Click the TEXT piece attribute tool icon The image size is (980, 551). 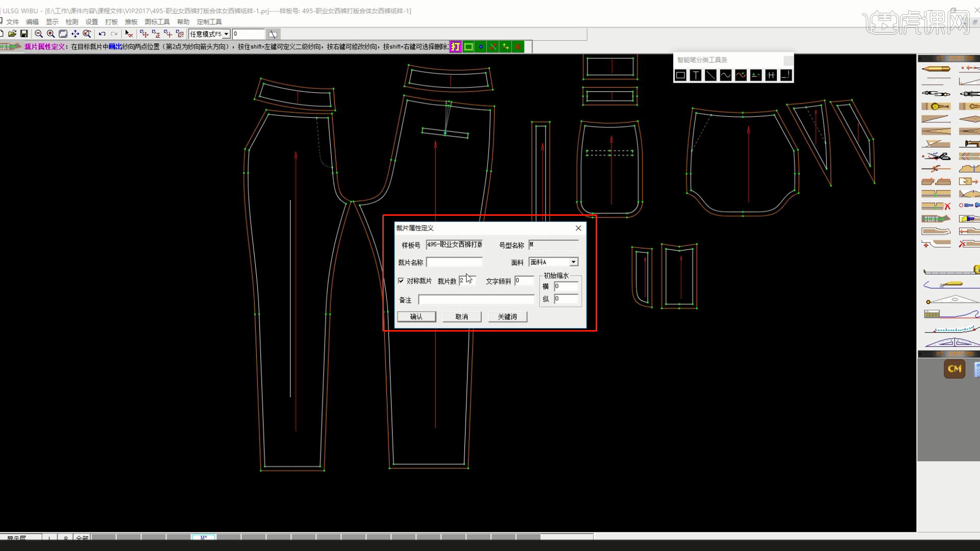936,219
